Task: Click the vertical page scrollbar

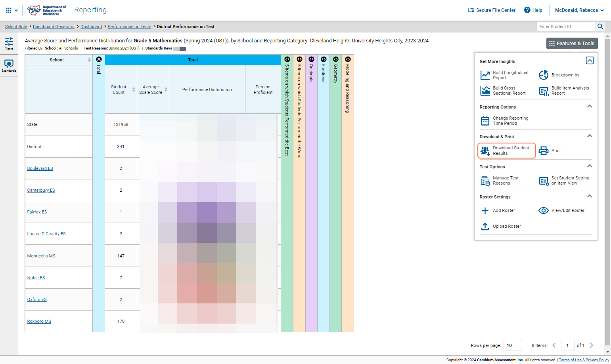Action: [x=608, y=191]
